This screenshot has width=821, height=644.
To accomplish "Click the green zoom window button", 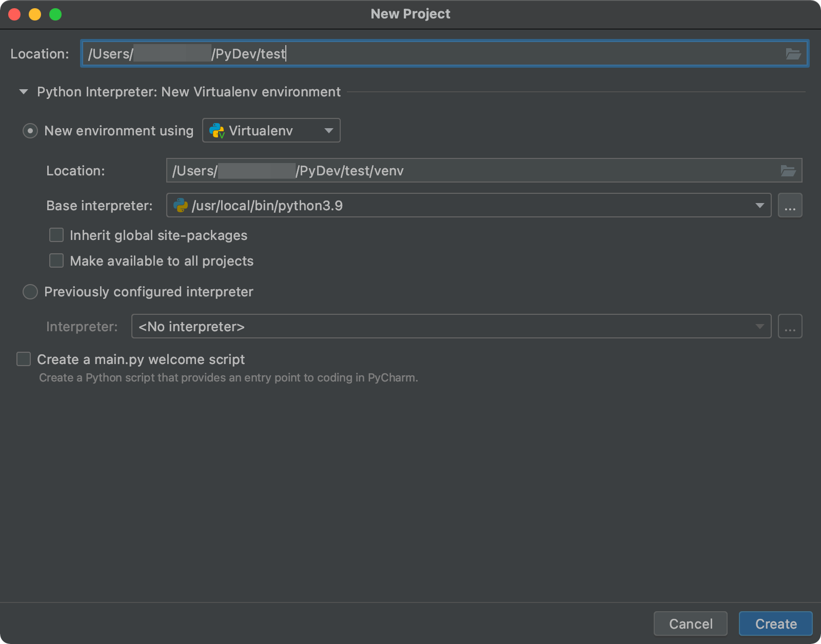I will pos(55,14).
